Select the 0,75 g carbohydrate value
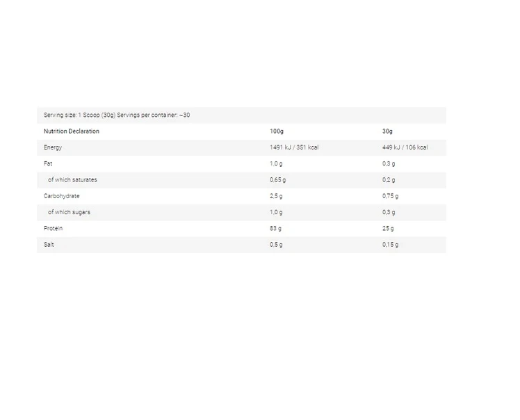The height and width of the screenshot is (420, 520). 390,196
